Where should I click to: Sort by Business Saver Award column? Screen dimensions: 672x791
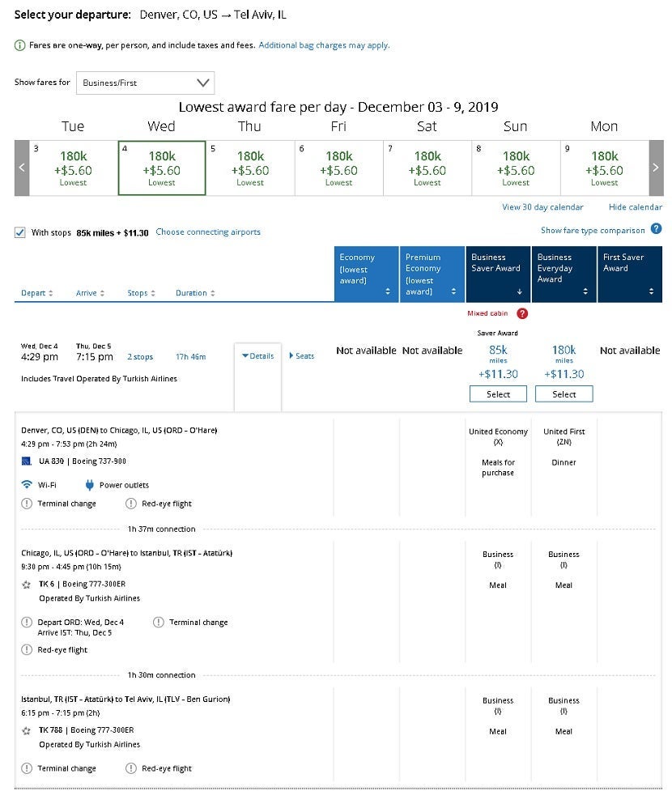(x=498, y=274)
